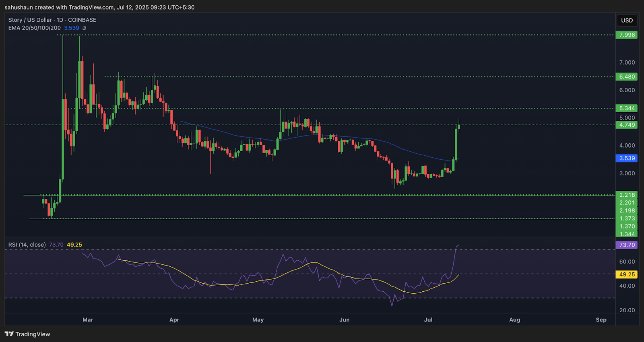Viewport: 644px width, 342px height.
Task: Click the Aug label on time axis
Action: (x=515, y=320)
